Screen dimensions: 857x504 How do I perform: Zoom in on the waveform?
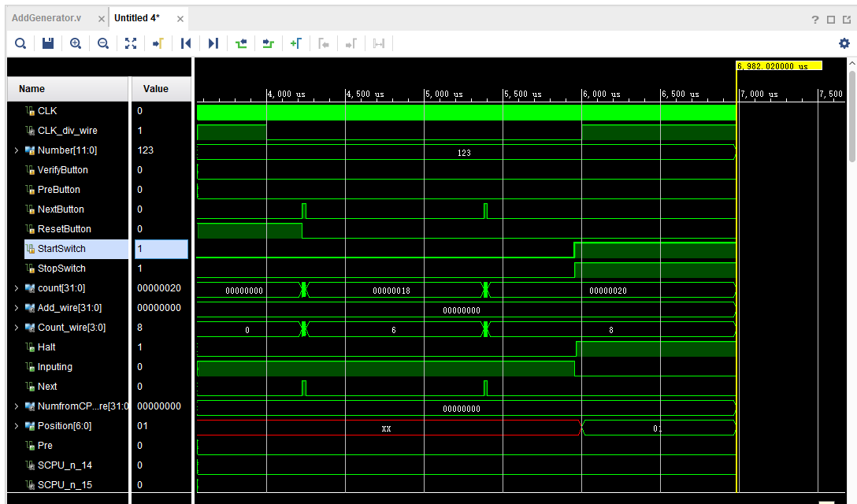click(x=75, y=43)
